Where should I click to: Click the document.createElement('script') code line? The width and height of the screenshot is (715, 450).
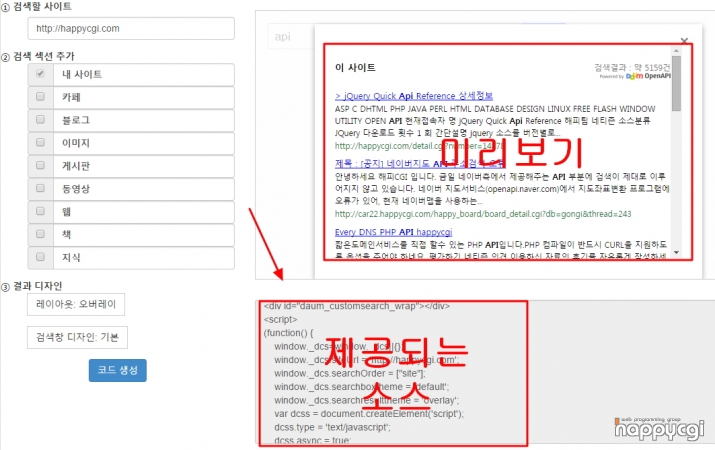[369, 414]
